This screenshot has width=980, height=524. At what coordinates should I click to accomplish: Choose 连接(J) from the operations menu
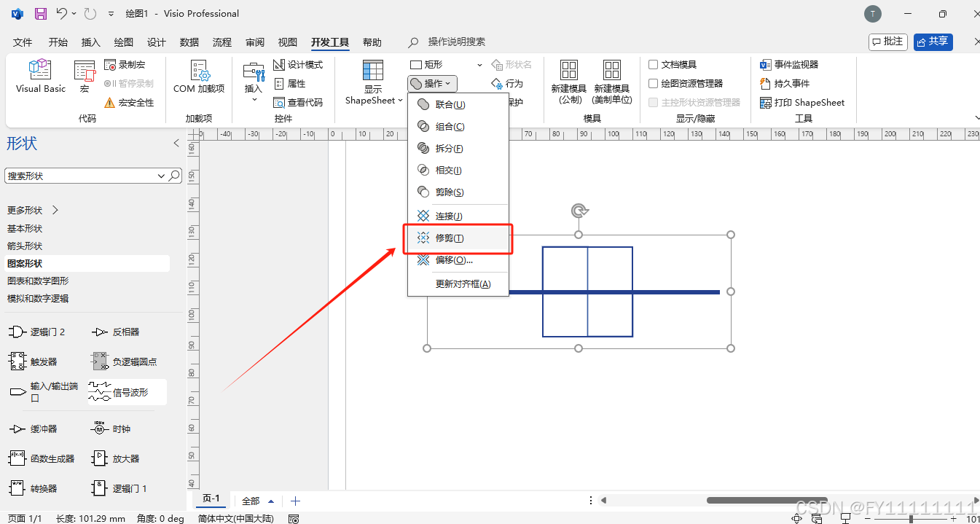pos(458,216)
